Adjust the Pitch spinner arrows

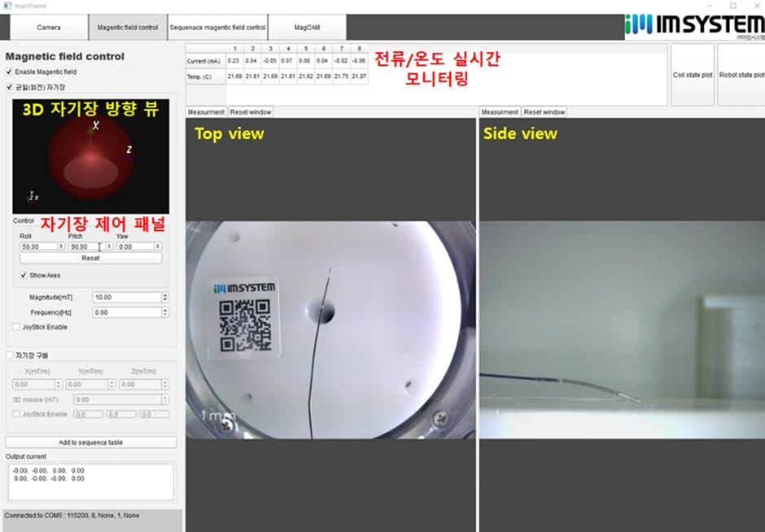point(109,246)
